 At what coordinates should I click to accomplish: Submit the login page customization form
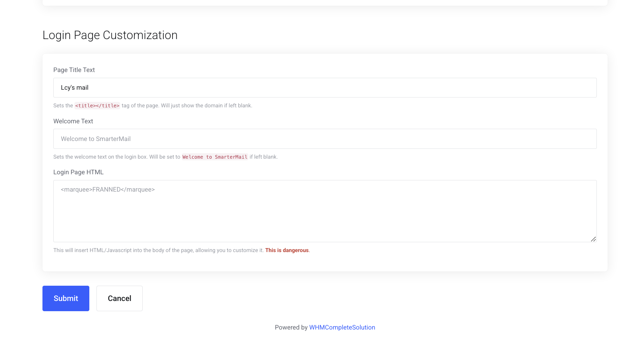click(66, 298)
